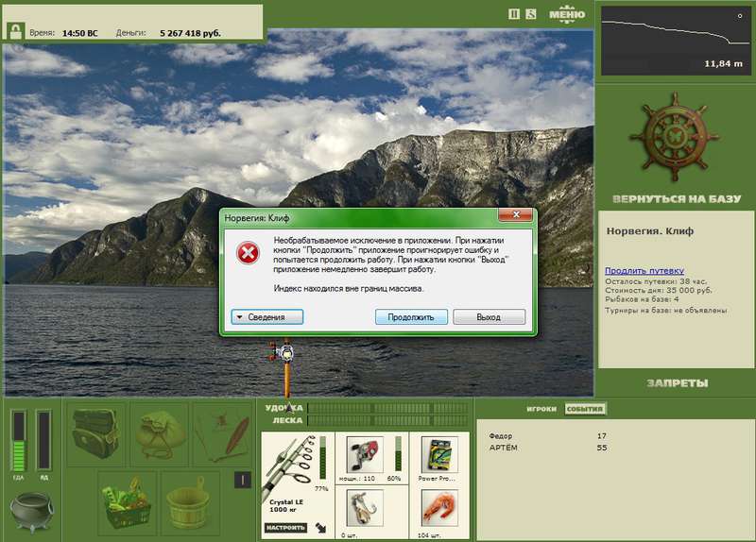Screen dimensions: 756x542
Task: Click Федор's score 17
Action: [x=602, y=436]
